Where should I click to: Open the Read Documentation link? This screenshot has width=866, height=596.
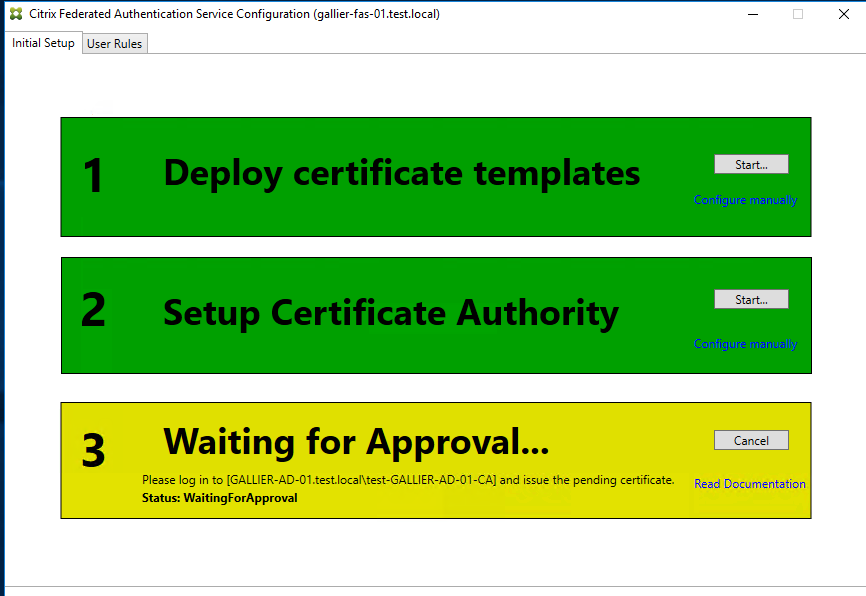[749, 484]
